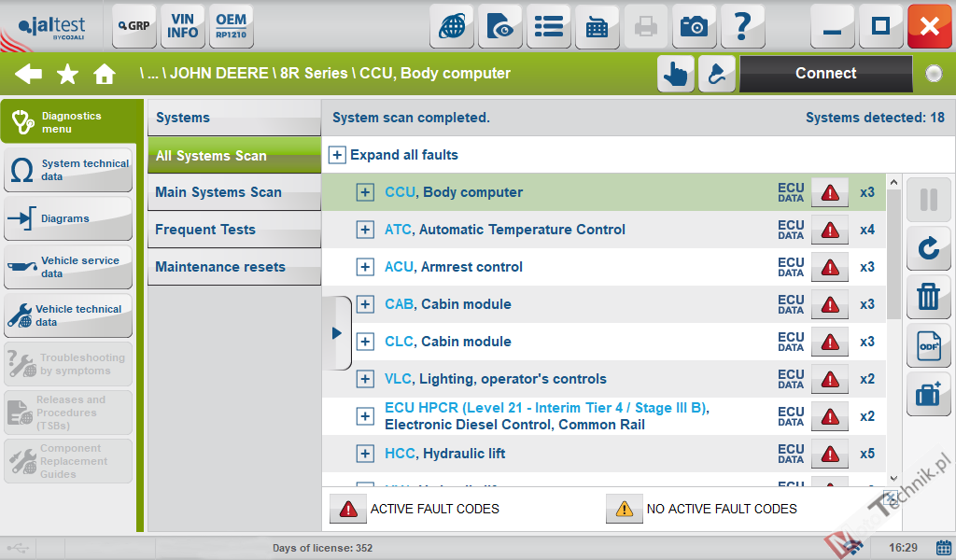Image resolution: width=956 pixels, height=560 pixels.
Task: Open Diagnostics menu
Action: [68, 122]
